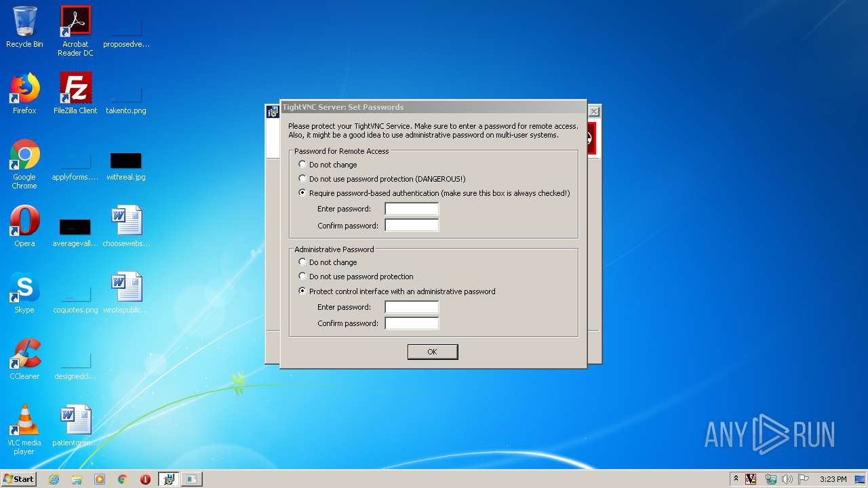Open CCleaner desktop shortcut
Image resolution: width=868 pixels, height=488 pixels.
tap(24, 359)
